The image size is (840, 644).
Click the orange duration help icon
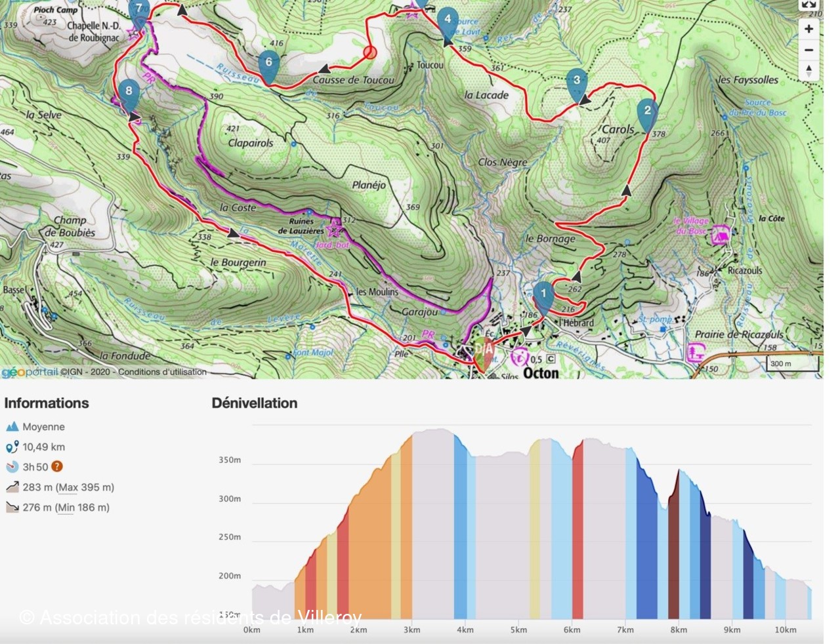click(57, 467)
